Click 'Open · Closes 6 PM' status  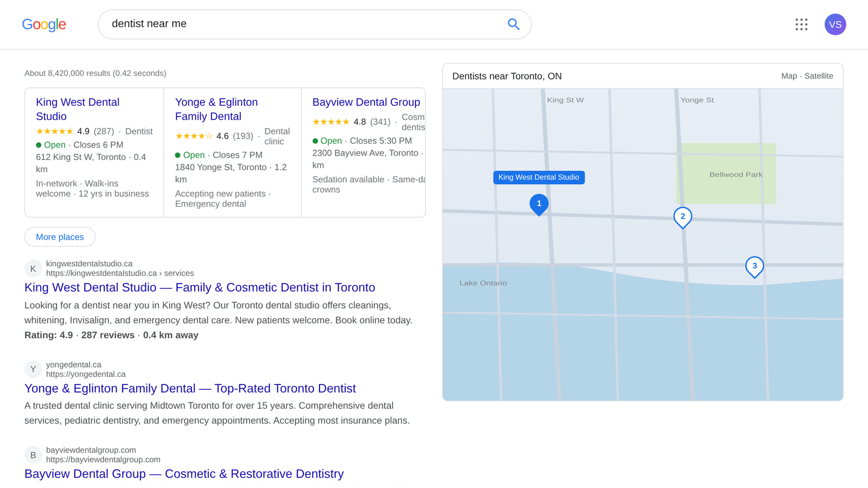tap(80, 145)
